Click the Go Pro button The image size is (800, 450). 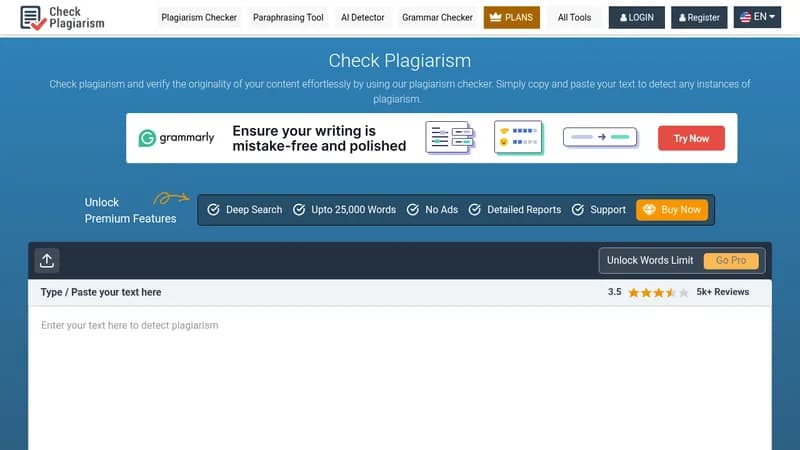tap(731, 260)
